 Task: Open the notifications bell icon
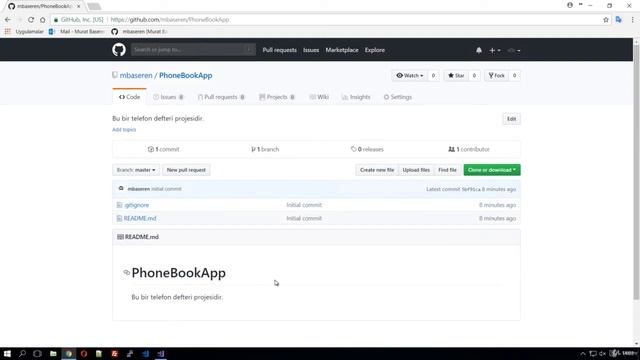point(479,50)
